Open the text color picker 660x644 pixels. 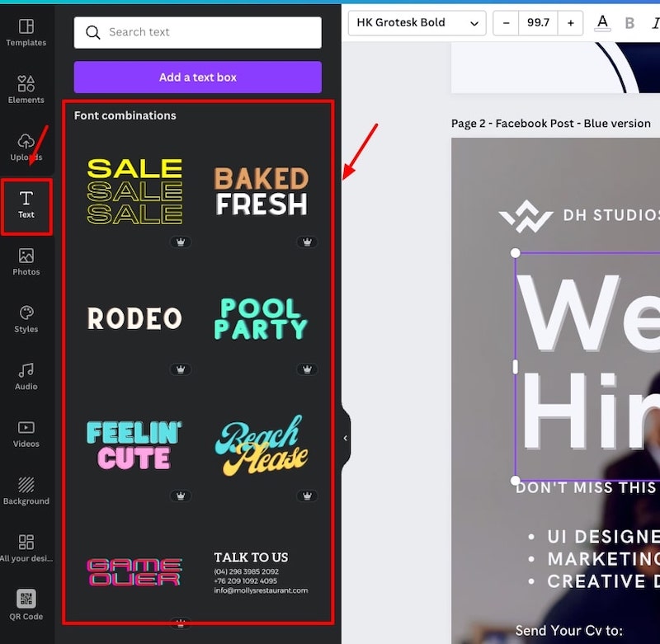[x=602, y=23]
